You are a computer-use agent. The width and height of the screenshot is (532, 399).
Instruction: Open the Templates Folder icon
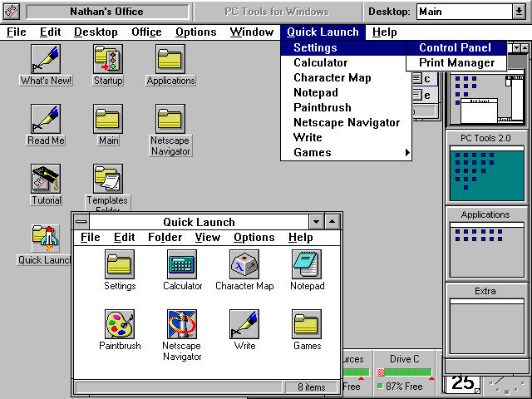pyautogui.click(x=108, y=179)
